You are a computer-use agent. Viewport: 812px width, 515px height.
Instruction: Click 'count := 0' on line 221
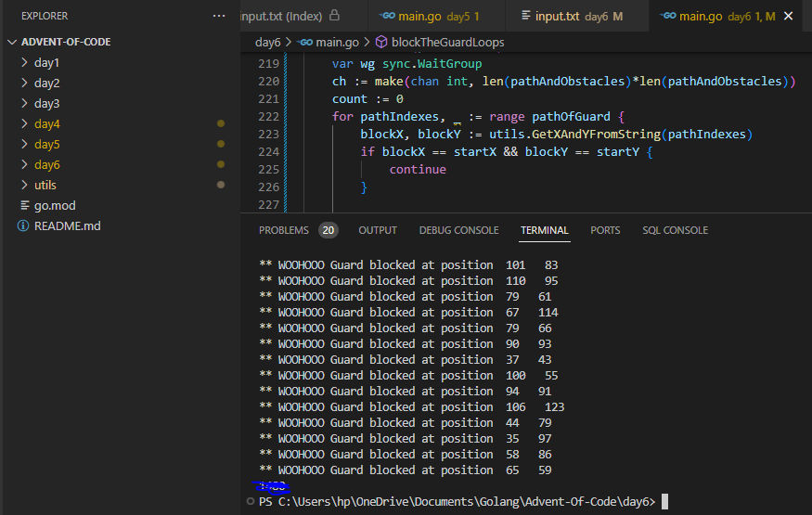point(367,99)
